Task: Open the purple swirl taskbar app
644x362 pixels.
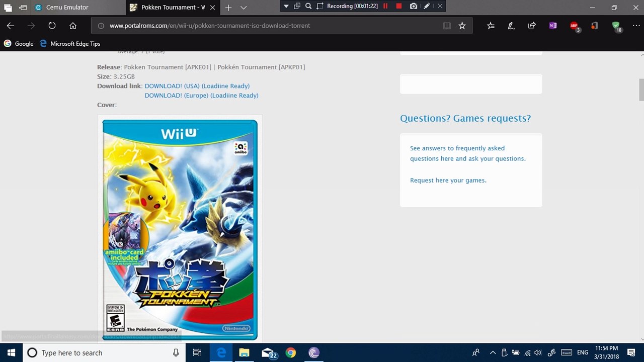Action: point(313,353)
